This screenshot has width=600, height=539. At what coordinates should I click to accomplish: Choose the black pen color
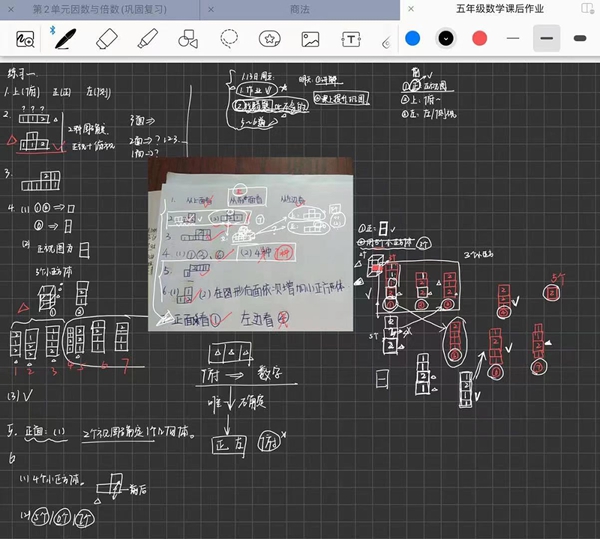click(x=446, y=38)
